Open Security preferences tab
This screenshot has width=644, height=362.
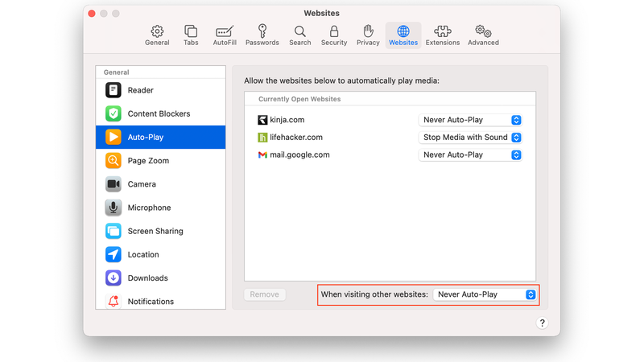pyautogui.click(x=334, y=35)
